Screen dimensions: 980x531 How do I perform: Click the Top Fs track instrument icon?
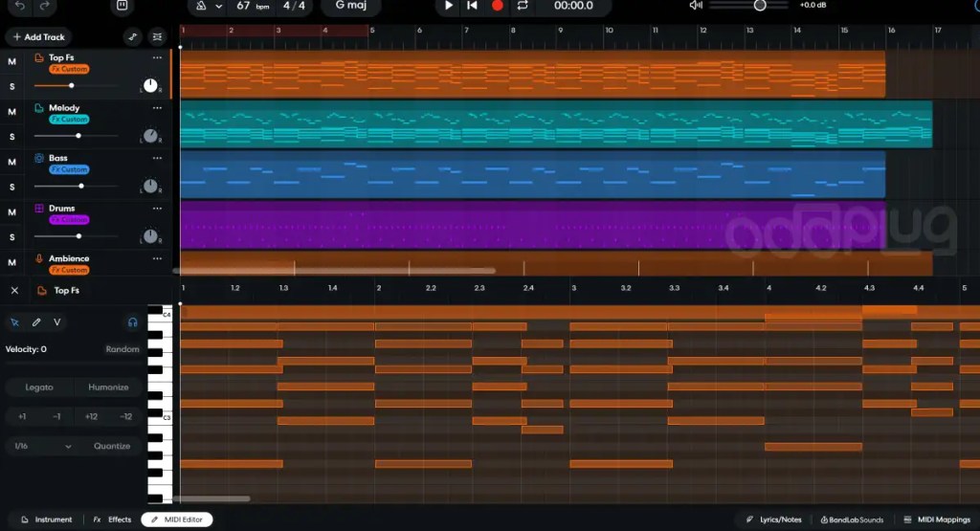(x=38, y=58)
